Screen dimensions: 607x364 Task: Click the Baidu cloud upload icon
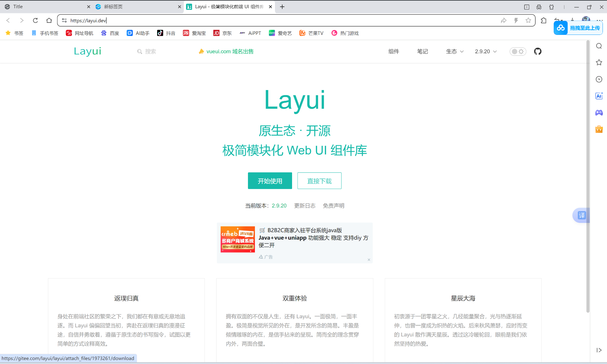(x=561, y=28)
